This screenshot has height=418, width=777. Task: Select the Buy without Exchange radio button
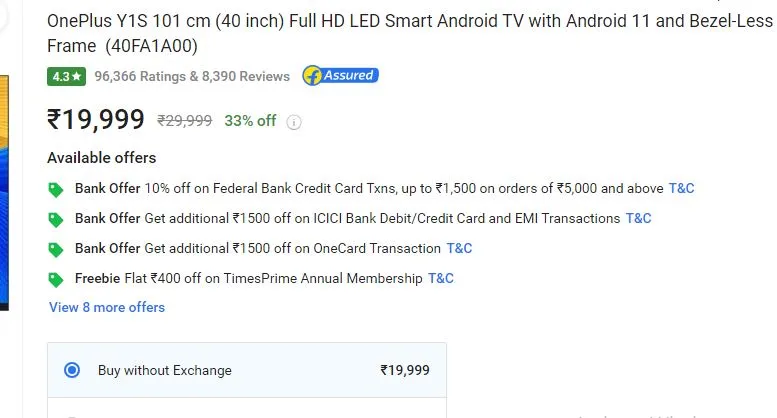pos(72,370)
